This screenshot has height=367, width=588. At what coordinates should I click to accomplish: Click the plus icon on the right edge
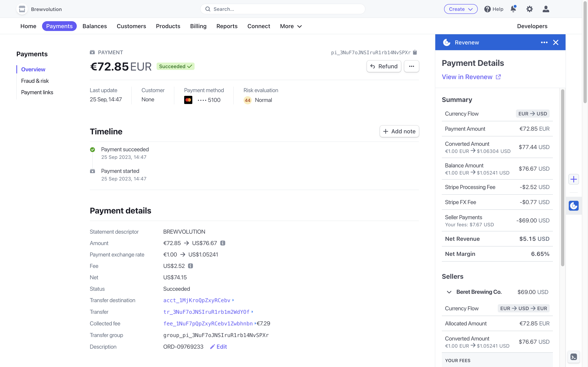click(574, 179)
